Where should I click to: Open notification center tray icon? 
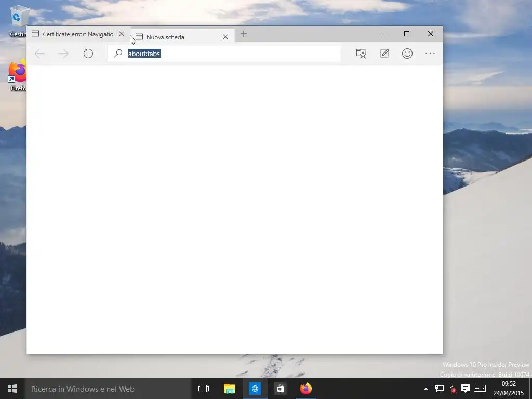coord(465,389)
